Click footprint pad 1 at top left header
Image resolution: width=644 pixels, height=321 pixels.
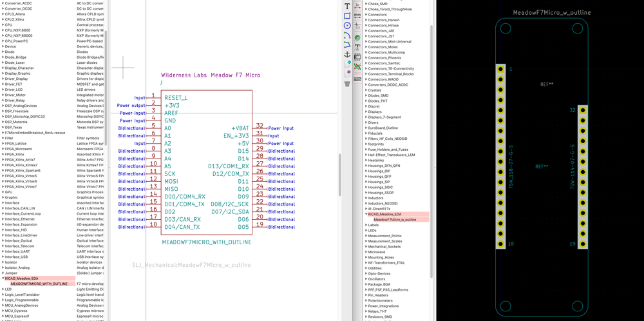pyautogui.click(x=500, y=69)
